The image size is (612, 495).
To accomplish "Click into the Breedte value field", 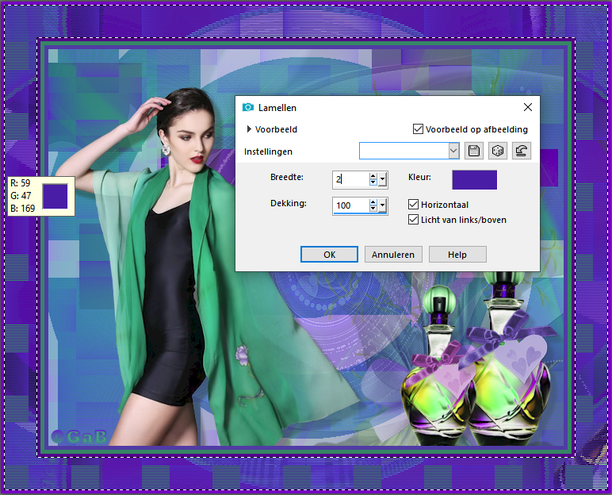I will coord(351,180).
